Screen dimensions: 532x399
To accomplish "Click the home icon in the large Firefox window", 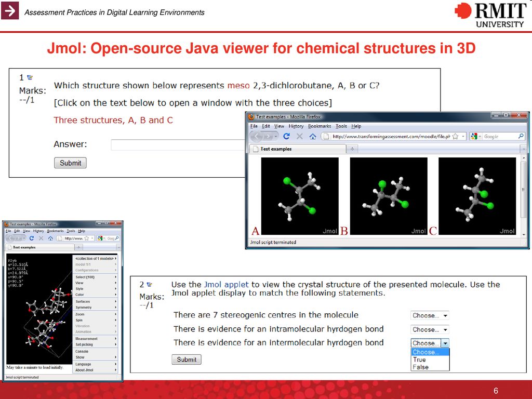I will tap(312, 137).
